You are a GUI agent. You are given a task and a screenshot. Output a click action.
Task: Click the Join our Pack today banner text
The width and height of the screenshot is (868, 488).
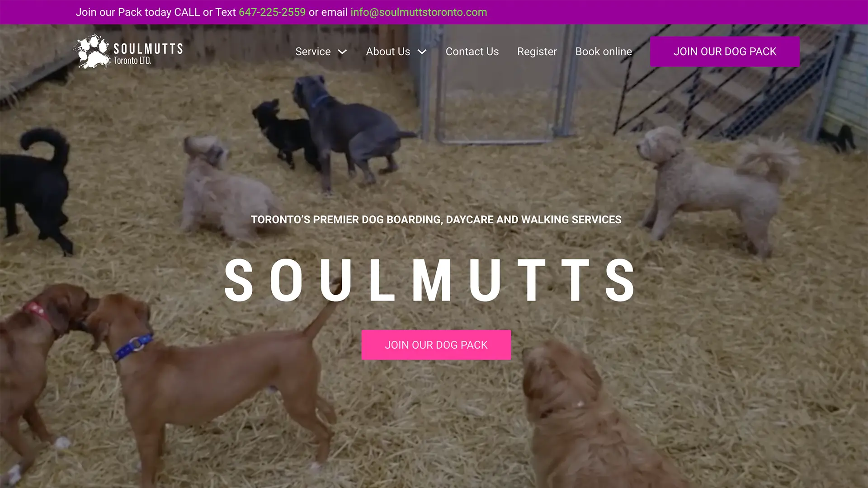click(156, 12)
